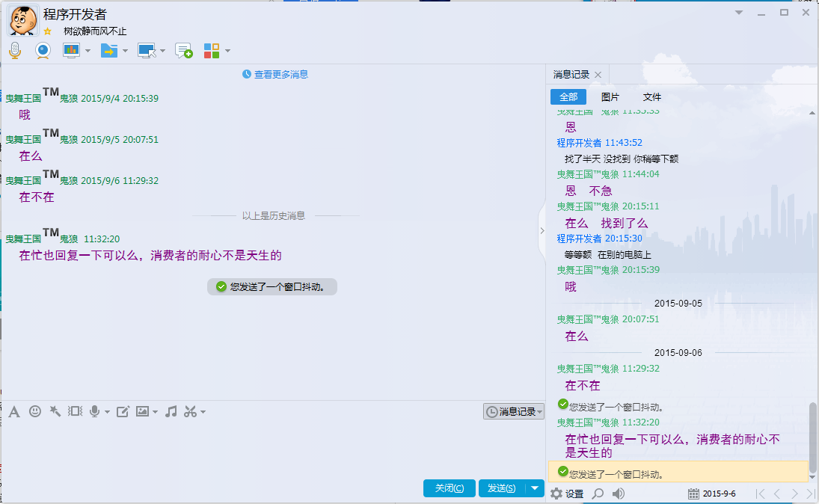Image resolution: width=819 pixels, height=504 pixels.
Task: Switch to the 全部 filter tab
Action: click(x=568, y=96)
